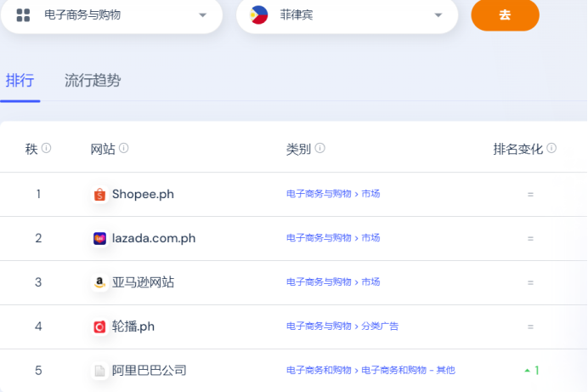Click the = rank change for Shopee.ph
This screenshot has height=392, width=588.
point(530,195)
